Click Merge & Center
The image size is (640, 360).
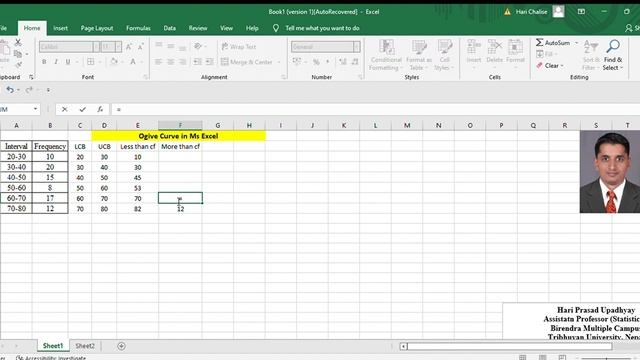tap(247, 62)
